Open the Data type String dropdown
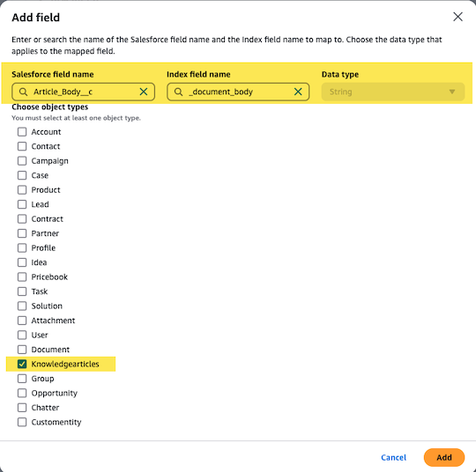Image resolution: width=476 pixels, height=472 pixels. [x=392, y=92]
